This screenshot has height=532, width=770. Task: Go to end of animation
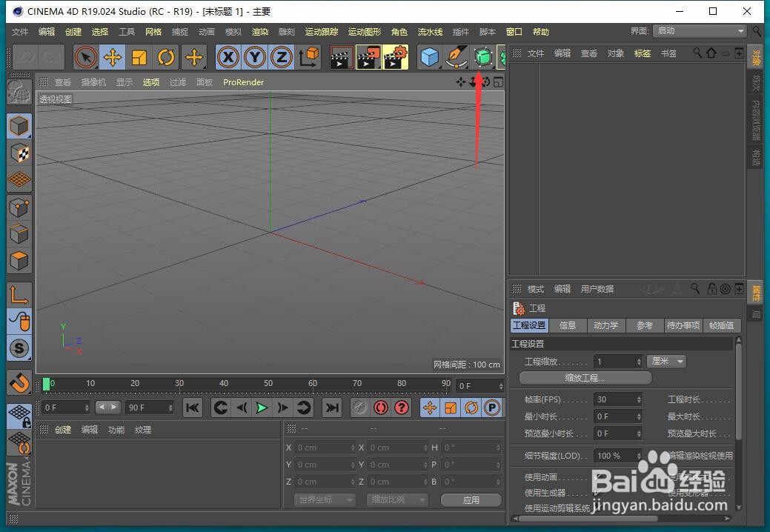[x=332, y=408]
